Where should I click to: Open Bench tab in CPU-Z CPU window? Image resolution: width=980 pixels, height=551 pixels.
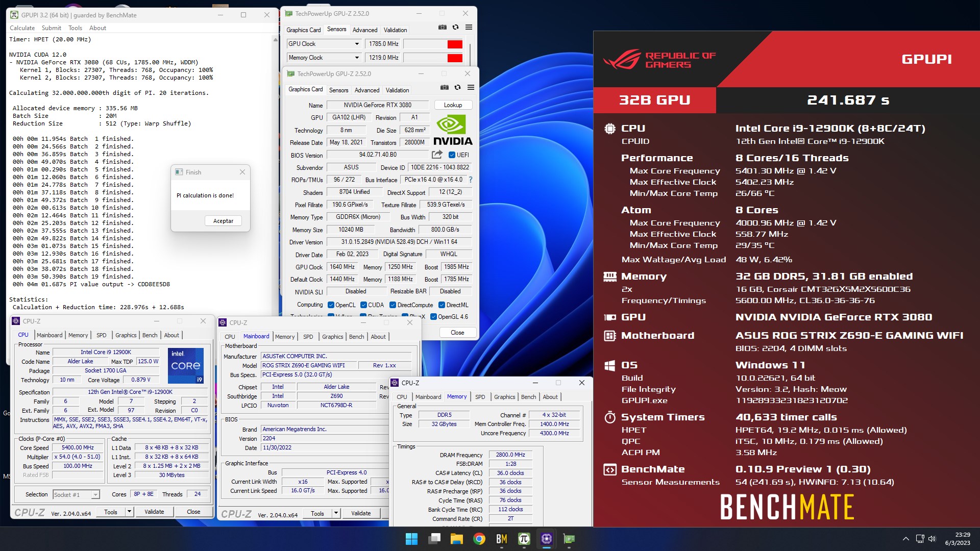pos(150,335)
